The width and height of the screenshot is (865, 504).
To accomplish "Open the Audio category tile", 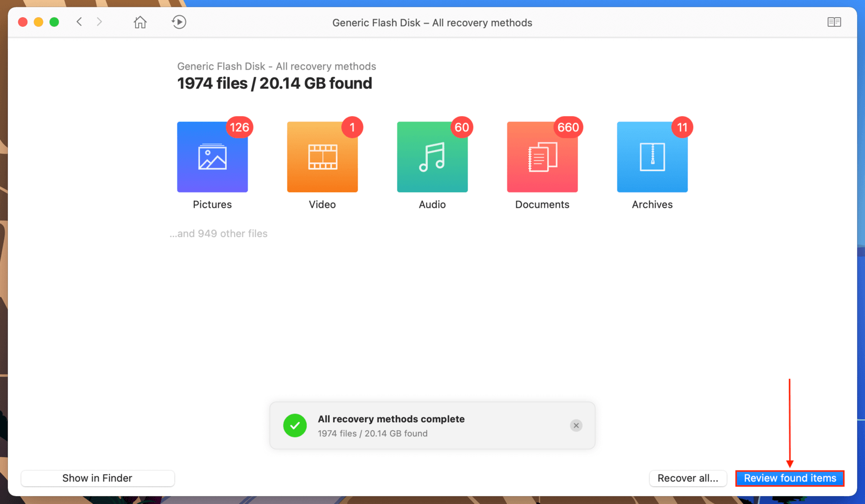I will [432, 157].
